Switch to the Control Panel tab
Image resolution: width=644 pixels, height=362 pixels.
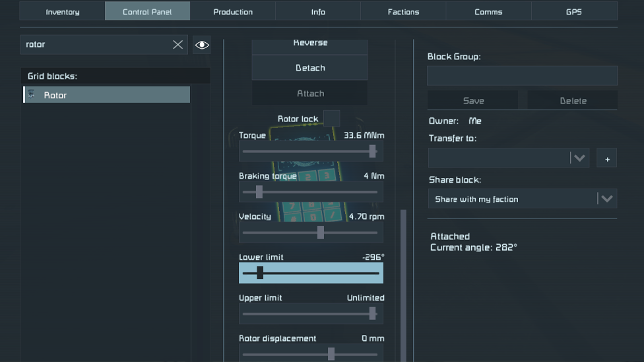tap(147, 11)
